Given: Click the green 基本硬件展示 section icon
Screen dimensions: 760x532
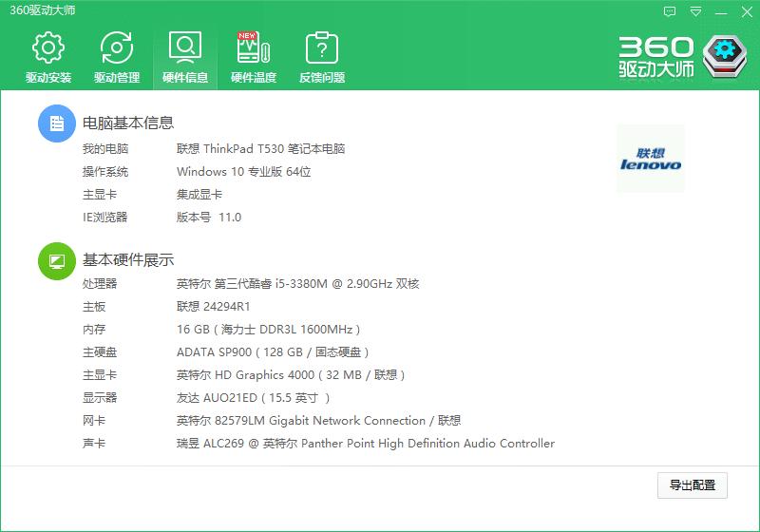Looking at the screenshot, I should click(57, 260).
